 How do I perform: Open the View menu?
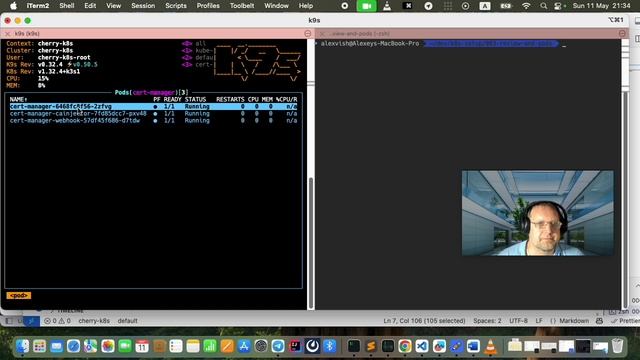[x=113, y=6]
